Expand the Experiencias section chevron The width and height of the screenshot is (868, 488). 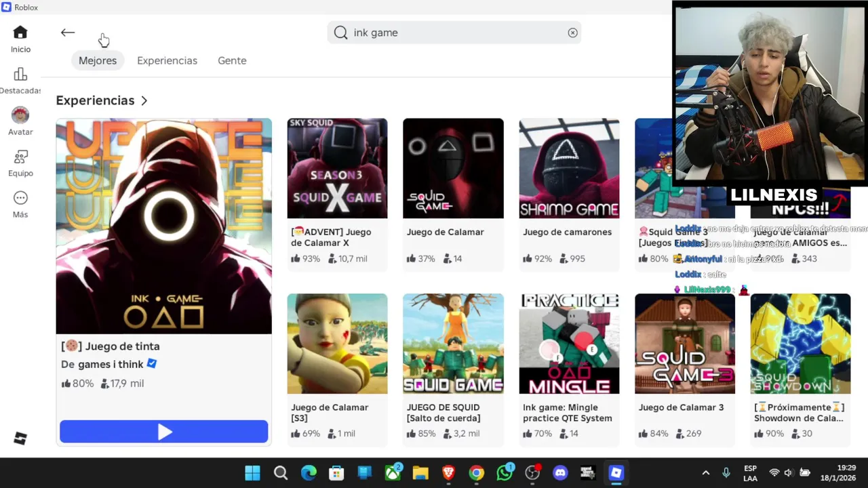(144, 100)
